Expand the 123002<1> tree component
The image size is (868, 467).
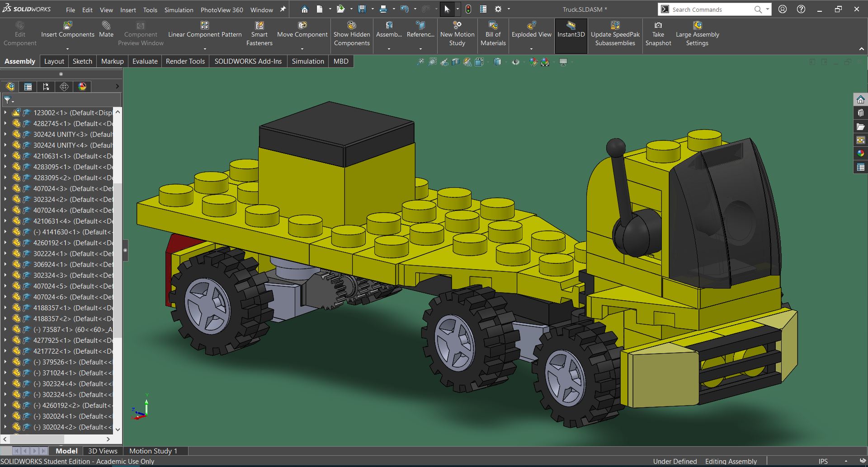(x=5, y=112)
